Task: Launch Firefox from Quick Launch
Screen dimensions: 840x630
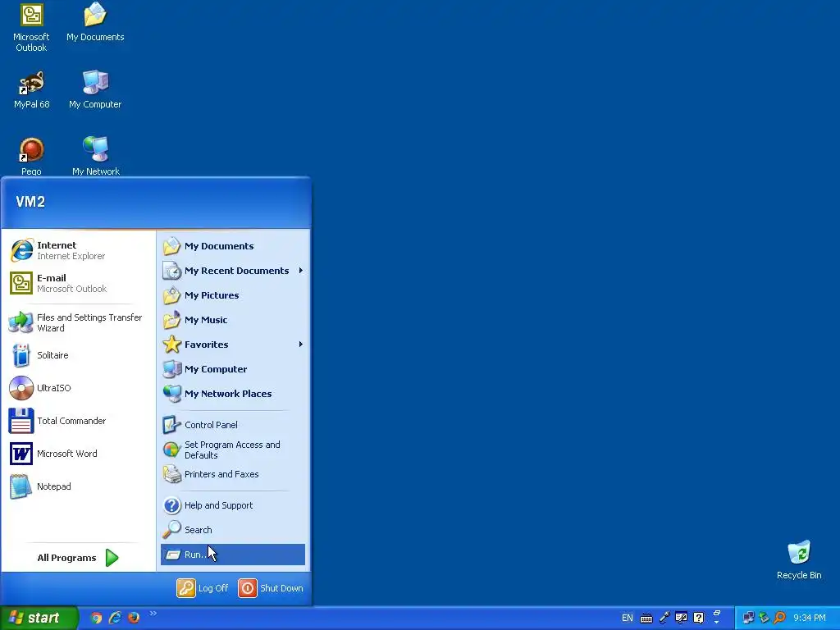Action: [x=134, y=618]
